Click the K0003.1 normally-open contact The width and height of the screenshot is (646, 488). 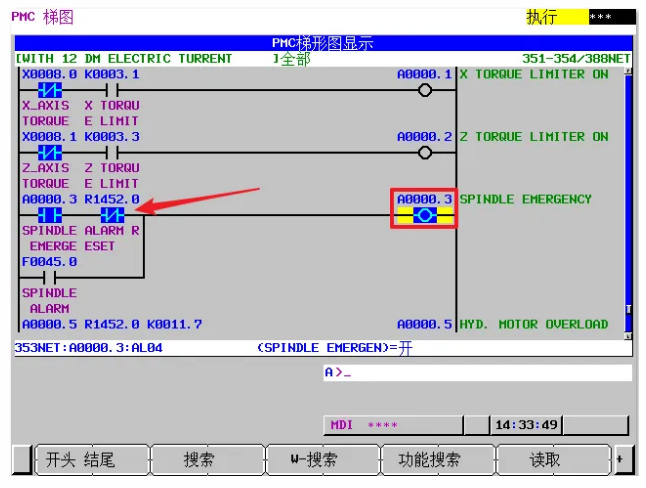(x=111, y=90)
